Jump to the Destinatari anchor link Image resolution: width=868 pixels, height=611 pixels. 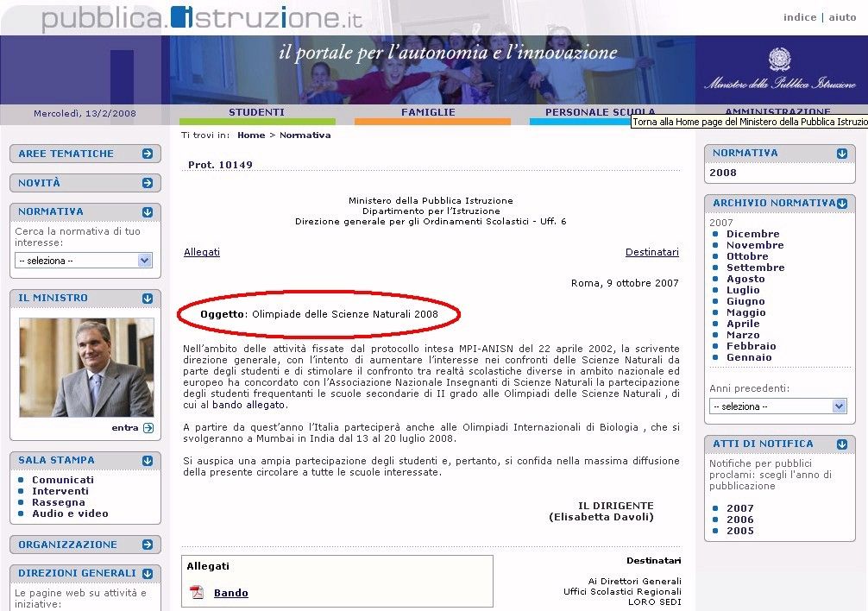tap(652, 252)
